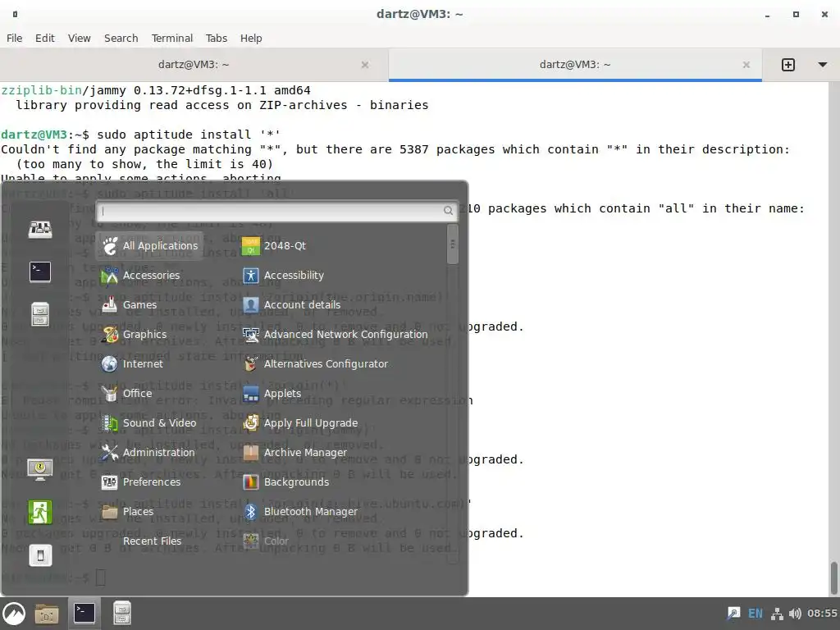
Task: Launch Accessibility settings from app list
Action: pos(283,276)
